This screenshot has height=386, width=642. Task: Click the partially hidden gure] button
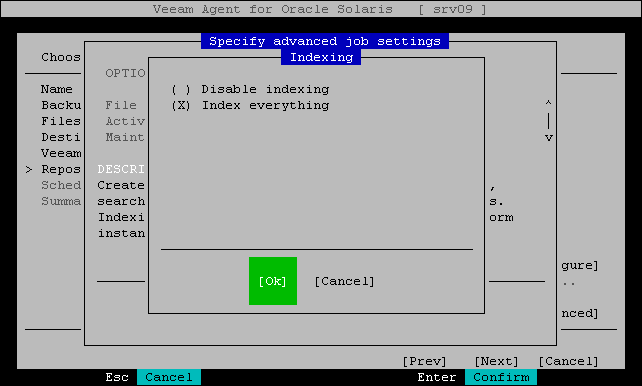point(580,266)
